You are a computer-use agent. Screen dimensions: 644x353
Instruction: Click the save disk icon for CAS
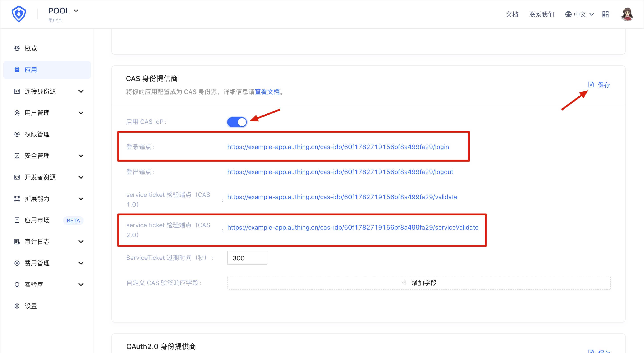tap(591, 85)
